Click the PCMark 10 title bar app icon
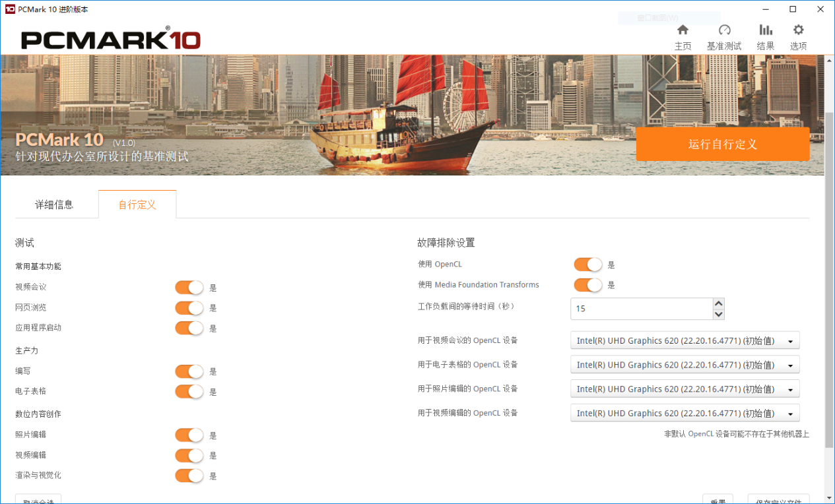Screen dimensions: 835x504 click(x=10, y=9)
